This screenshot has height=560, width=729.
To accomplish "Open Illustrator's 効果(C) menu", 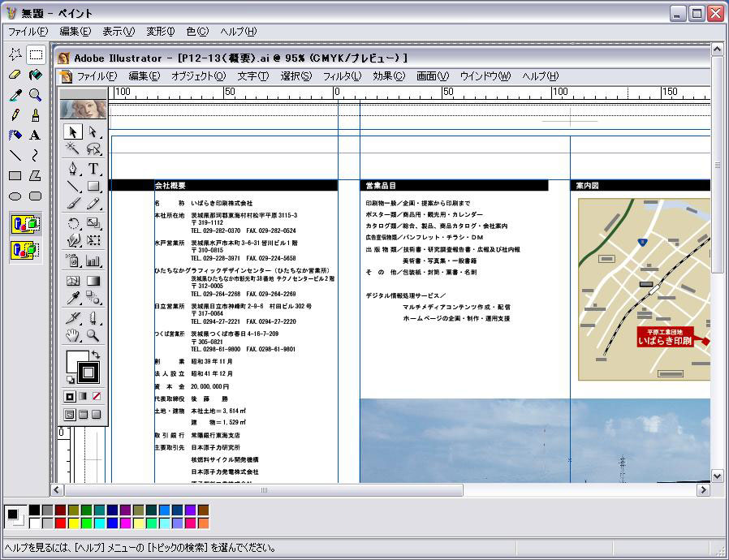I will tap(389, 76).
